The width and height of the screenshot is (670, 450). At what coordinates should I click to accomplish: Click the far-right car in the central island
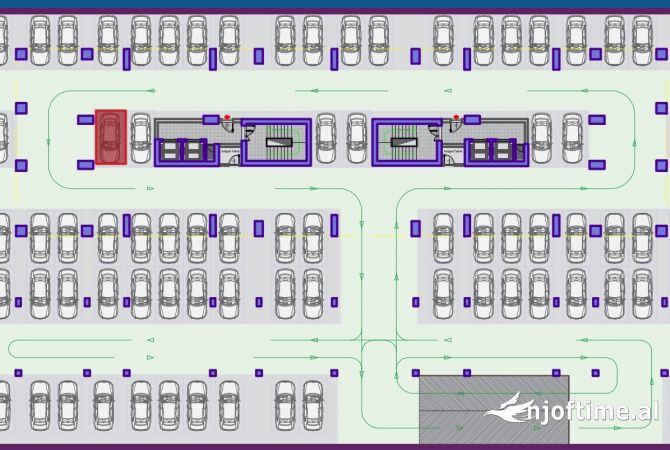click(572, 137)
